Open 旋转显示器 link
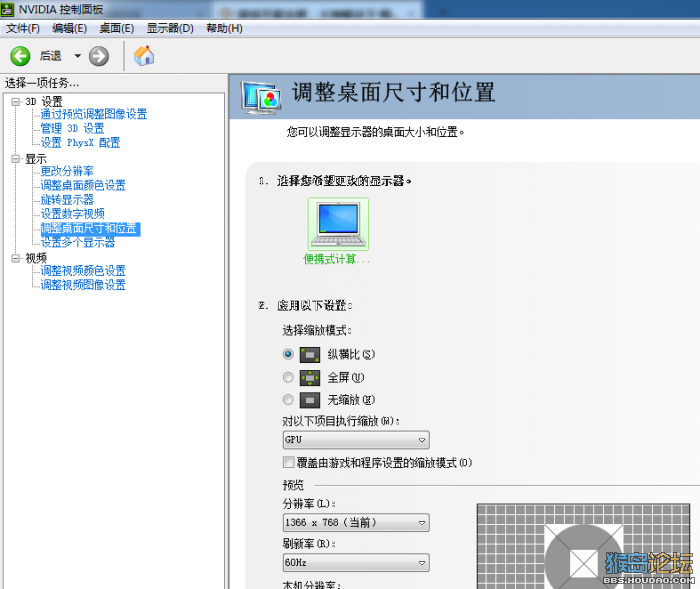 coord(67,200)
